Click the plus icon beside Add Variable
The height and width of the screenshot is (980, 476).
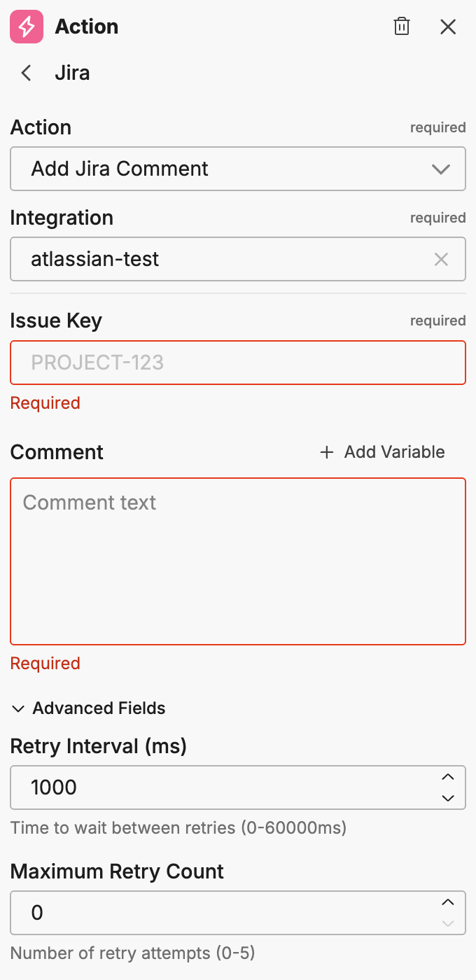(x=327, y=452)
